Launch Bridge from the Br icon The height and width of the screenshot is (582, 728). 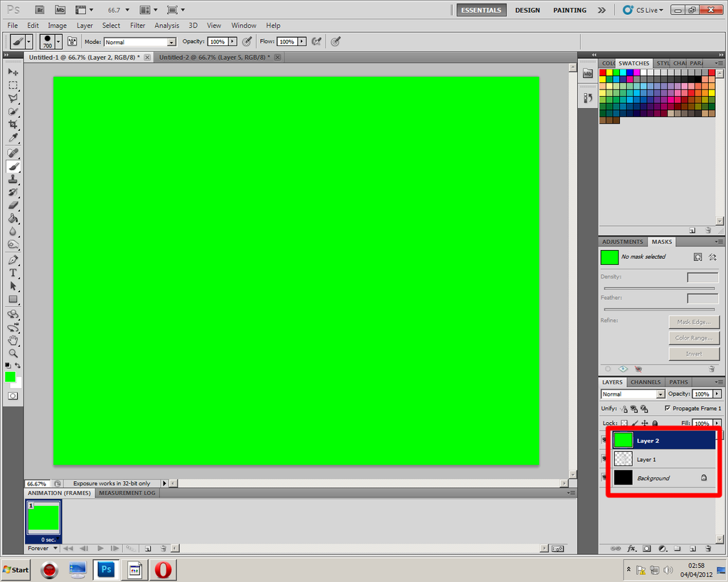(40, 10)
